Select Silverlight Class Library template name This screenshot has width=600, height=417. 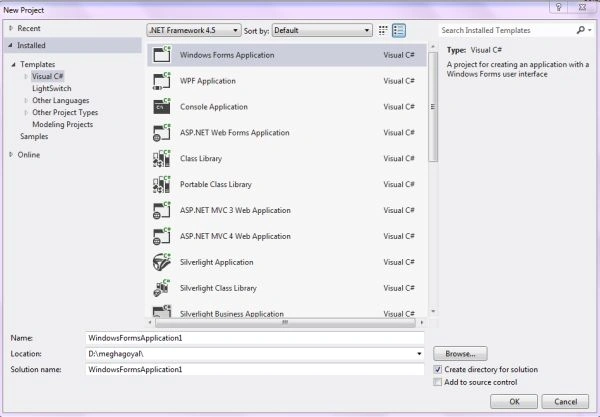pyautogui.click(x=218, y=288)
